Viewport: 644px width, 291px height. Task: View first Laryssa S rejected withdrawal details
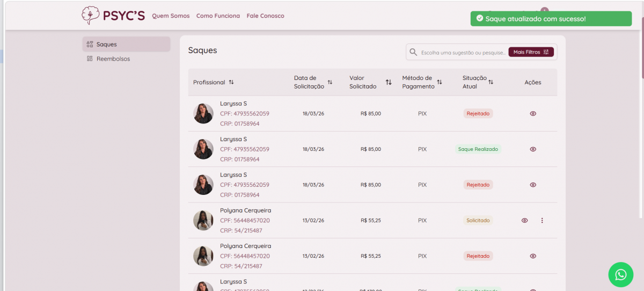(x=533, y=114)
